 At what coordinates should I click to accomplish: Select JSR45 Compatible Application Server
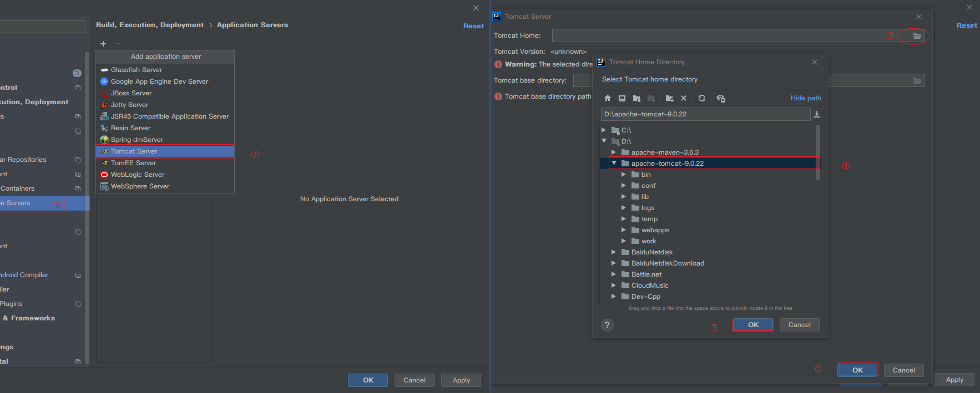[x=165, y=116]
